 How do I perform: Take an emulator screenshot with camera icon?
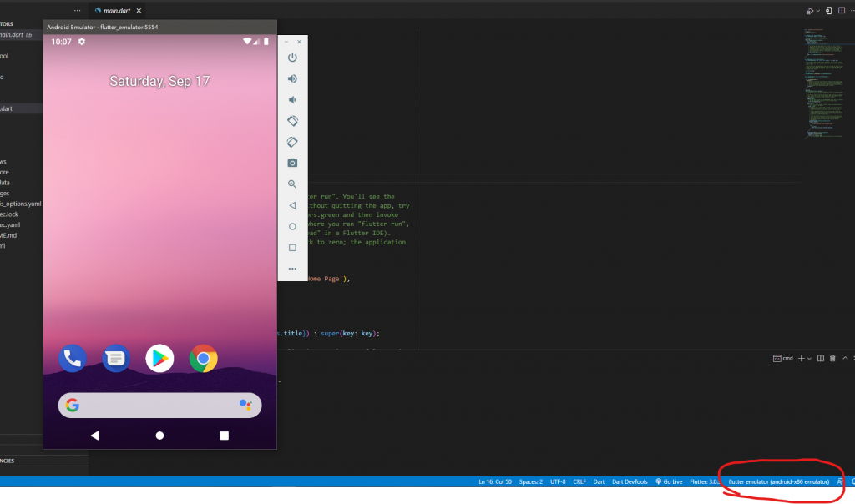[292, 163]
